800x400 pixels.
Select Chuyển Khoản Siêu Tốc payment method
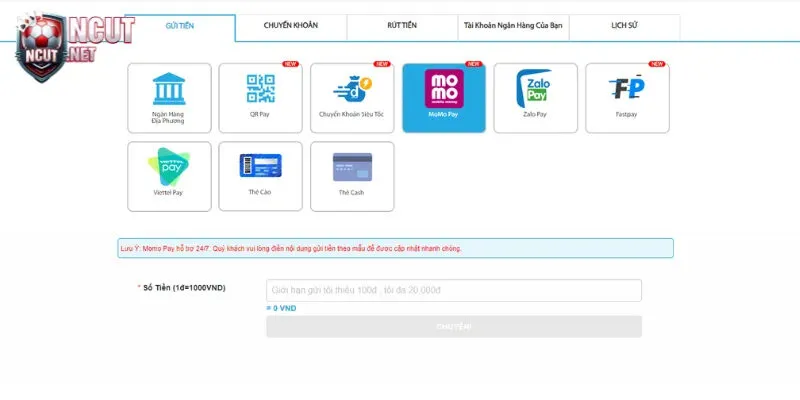pyautogui.click(x=352, y=97)
